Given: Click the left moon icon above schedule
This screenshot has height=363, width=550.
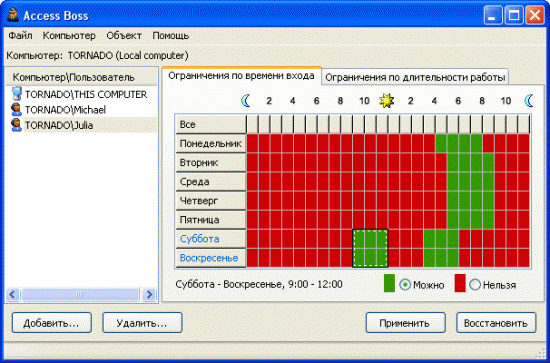Looking at the screenshot, I should pos(246,101).
